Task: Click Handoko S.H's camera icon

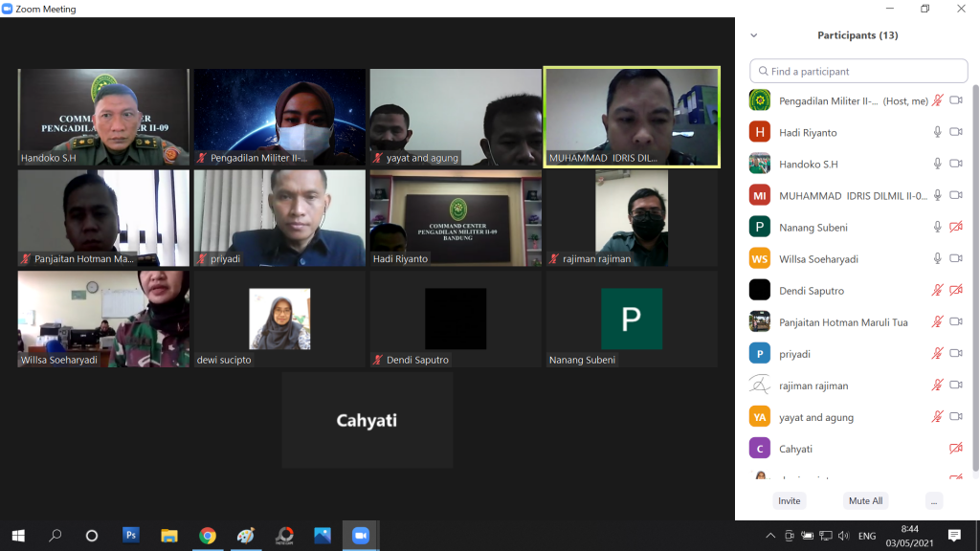Action: coord(955,164)
